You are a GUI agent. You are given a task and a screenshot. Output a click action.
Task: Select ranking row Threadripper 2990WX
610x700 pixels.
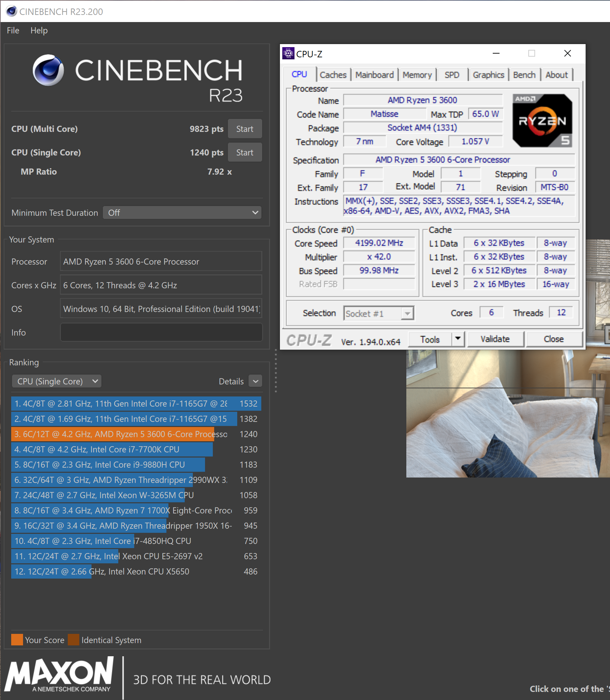coord(136,480)
